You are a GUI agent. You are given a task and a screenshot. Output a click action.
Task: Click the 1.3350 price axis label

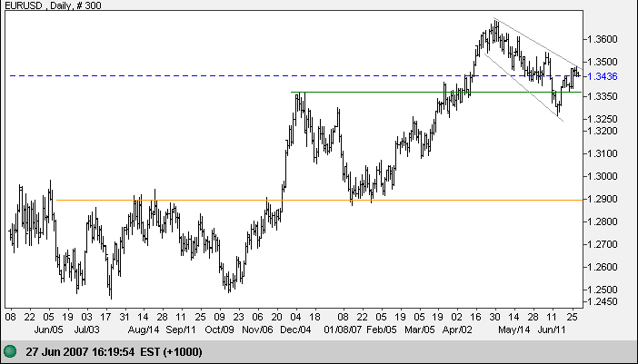(x=603, y=96)
